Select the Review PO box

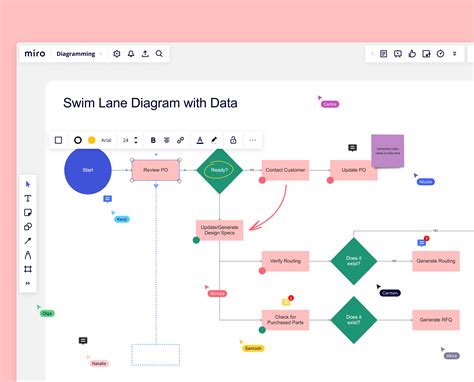(x=156, y=170)
